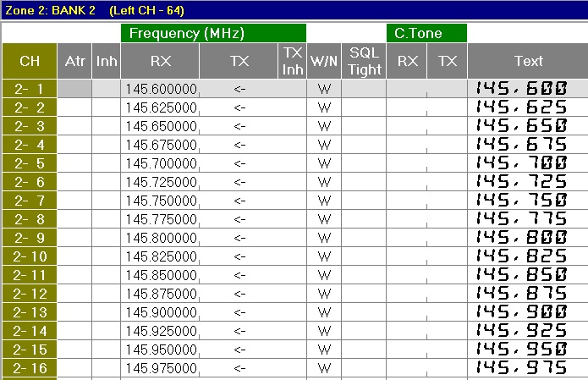Screen dimensions: 588x380
Task: Edit RX frequency 145.800000 cell
Action: pyautogui.click(x=160, y=238)
